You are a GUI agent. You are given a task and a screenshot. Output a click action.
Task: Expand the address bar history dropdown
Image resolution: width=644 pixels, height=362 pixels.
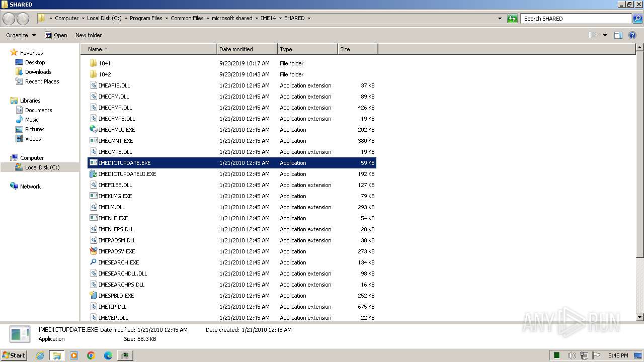[x=500, y=19]
